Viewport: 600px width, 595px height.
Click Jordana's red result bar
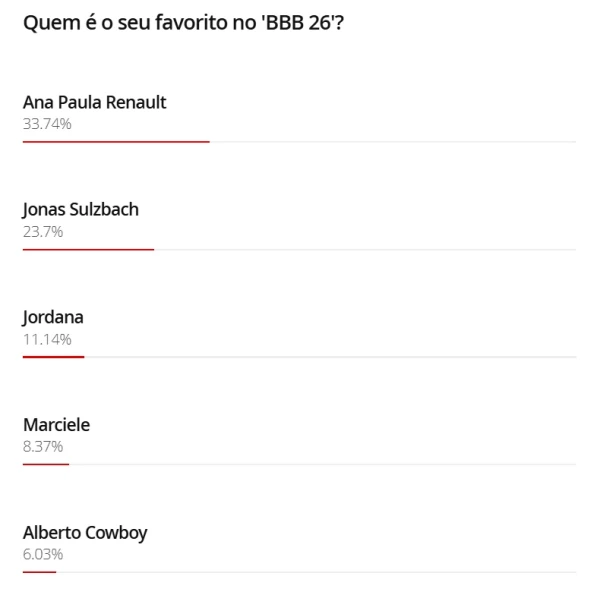(54, 357)
